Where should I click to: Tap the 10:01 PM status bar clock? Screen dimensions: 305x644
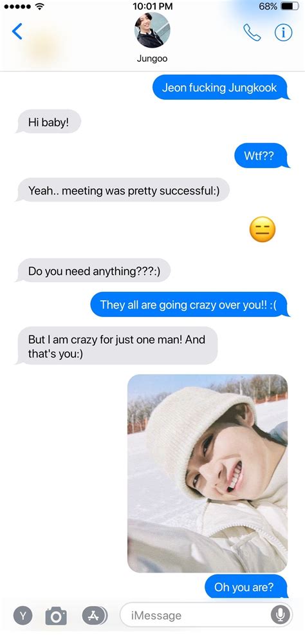152,6
